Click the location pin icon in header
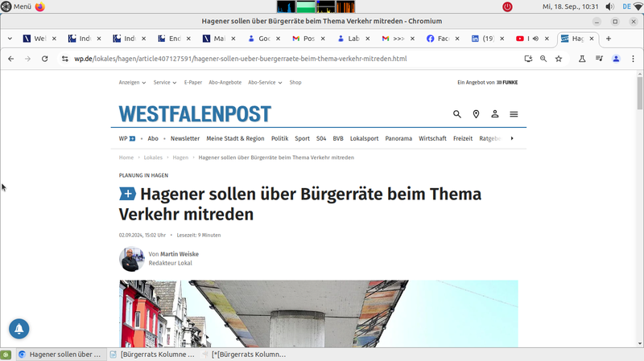The width and height of the screenshot is (644, 361). 476,114
